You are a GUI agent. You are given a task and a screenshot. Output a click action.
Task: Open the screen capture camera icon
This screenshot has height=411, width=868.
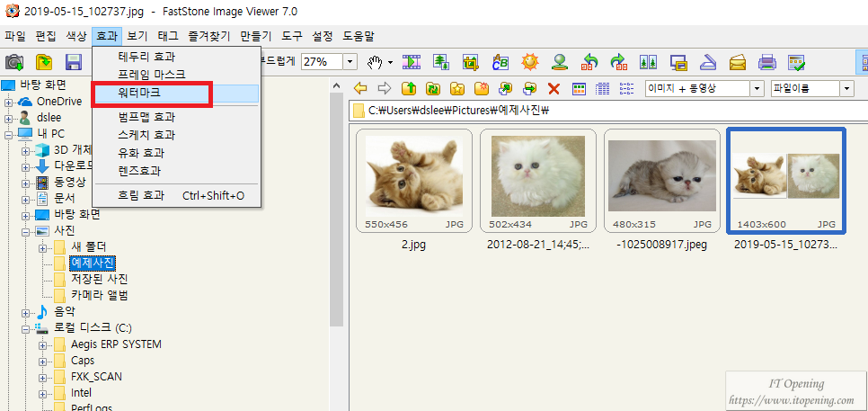pos(14,62)
